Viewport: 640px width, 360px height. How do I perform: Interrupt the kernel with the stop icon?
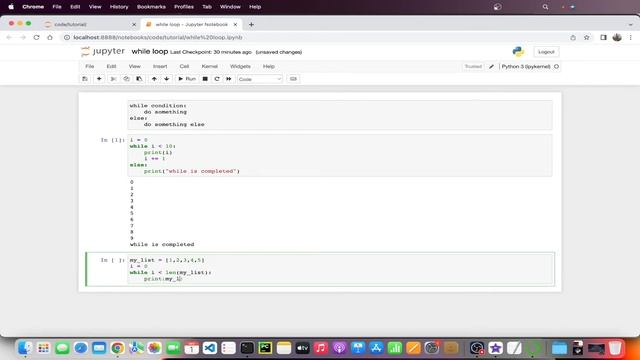[205, 79]
